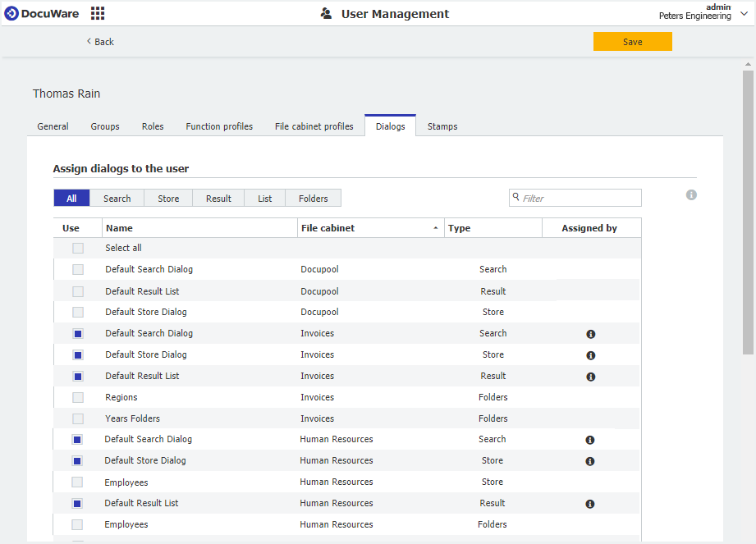Show assignment info for Invoices Default Result List

pyautogui.click(x=590, y=377)
